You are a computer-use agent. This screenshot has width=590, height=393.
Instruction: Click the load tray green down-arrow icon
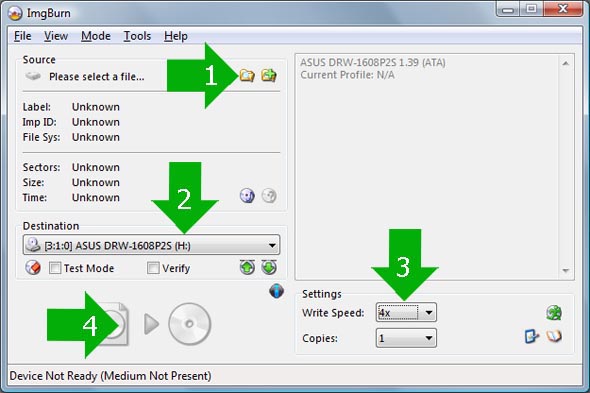[269, 267]
